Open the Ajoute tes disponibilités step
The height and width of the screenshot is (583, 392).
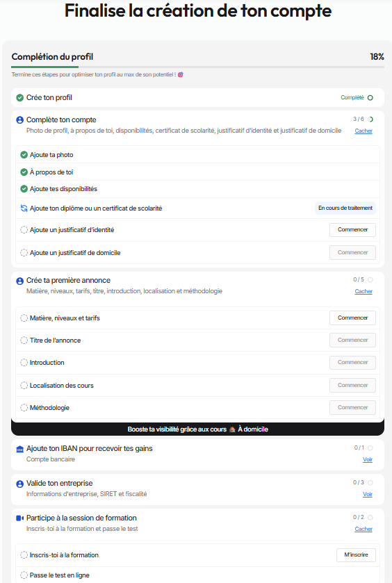[x=197, y=189]
